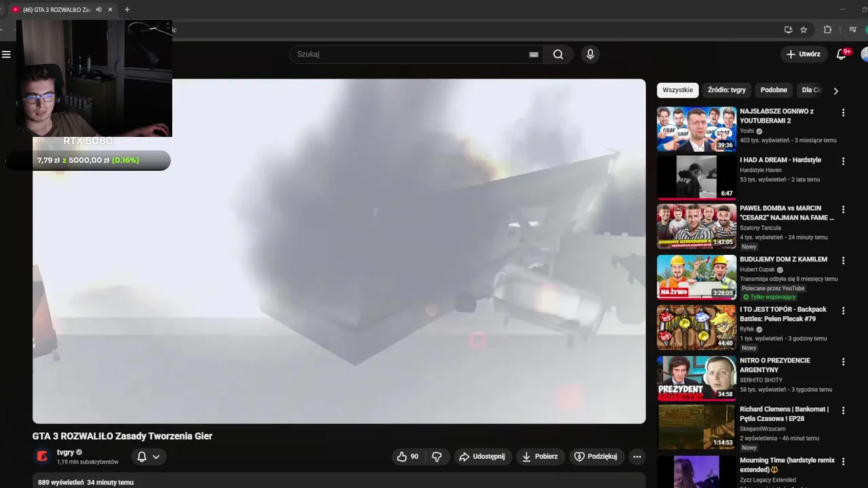Viewport: 868px width, 488px height.
Task: Open NAJSŁABSZE OGNIWO Z YOUTUBERAMI 2 title
Action: pyautogui.click(x=776, y=116)
